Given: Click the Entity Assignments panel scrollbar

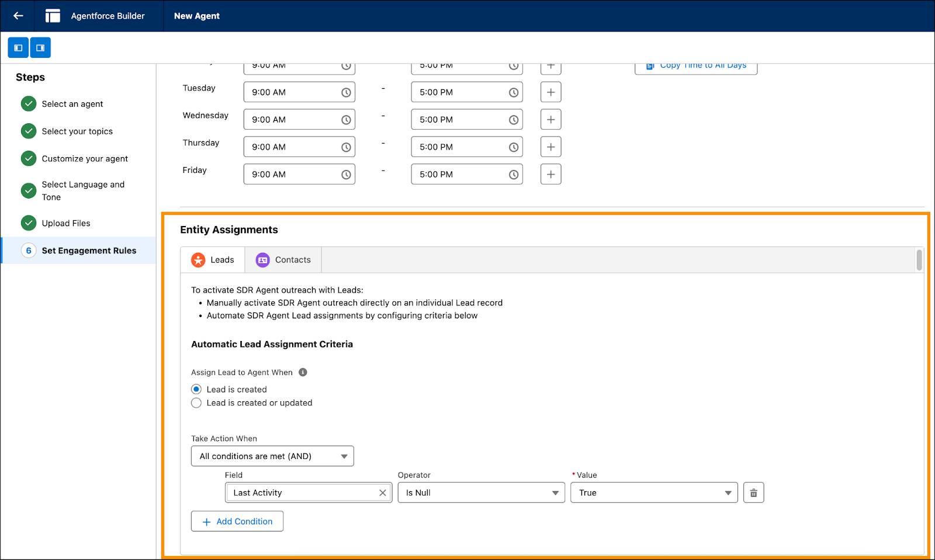Looking at the screenshot, I should [x=919, y=260].
